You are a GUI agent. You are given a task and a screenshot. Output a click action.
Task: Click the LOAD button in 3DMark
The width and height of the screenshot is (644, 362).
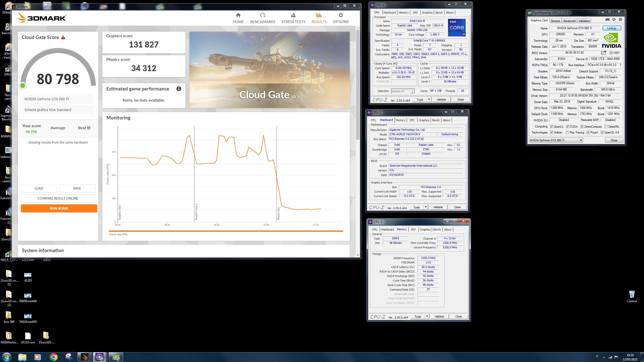(39, 188)
